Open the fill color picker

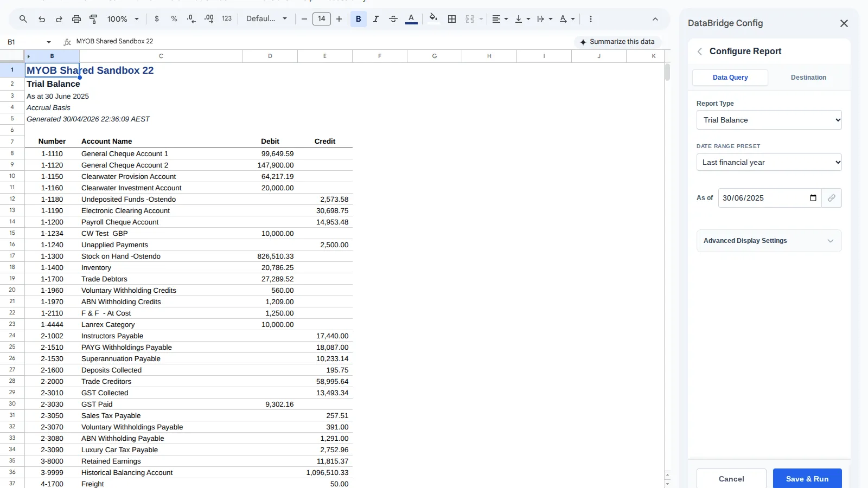click(433, 19)
